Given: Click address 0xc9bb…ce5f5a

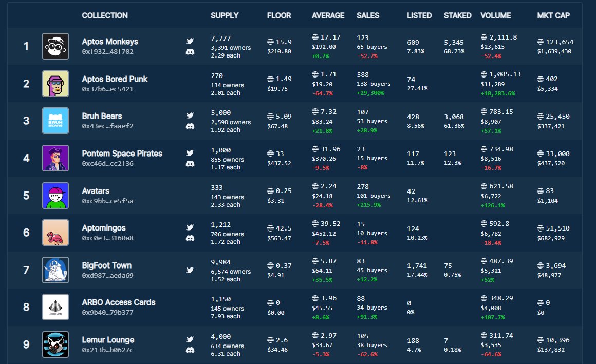Looking at the screenshot, I should pos(107,201).
